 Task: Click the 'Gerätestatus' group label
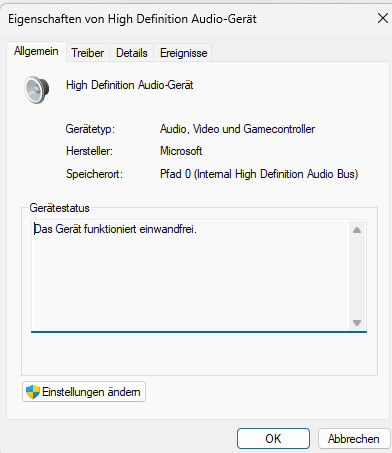[x=59, y=208]
